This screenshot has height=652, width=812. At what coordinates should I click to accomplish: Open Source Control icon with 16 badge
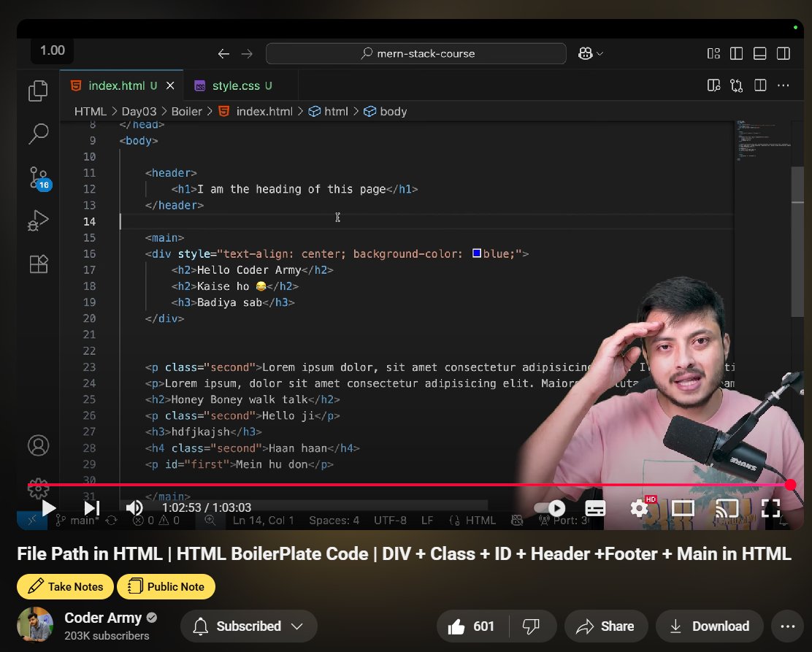[x=39, y=178]
